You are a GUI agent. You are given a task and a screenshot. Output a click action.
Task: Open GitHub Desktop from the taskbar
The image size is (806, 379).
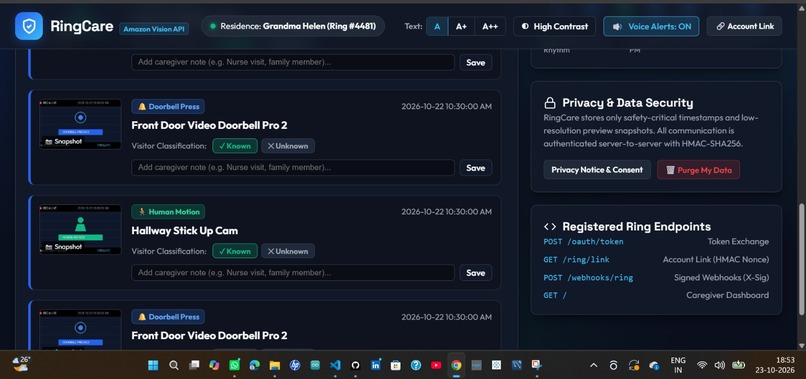pos(355,365)
